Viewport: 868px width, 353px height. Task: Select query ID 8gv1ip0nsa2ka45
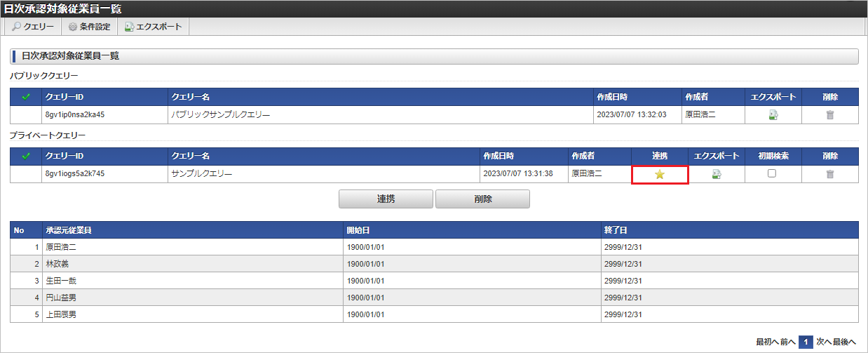[74, 114]
